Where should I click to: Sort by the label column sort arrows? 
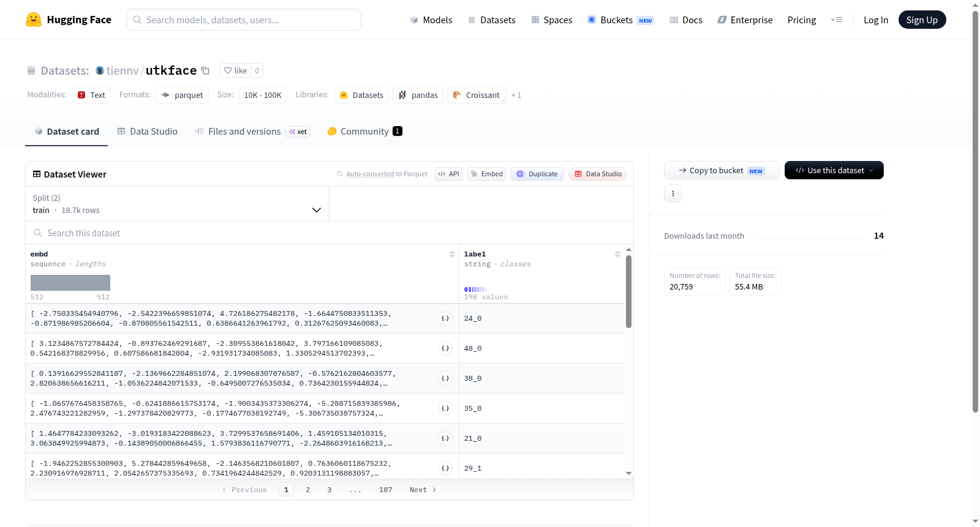[617, 254]
